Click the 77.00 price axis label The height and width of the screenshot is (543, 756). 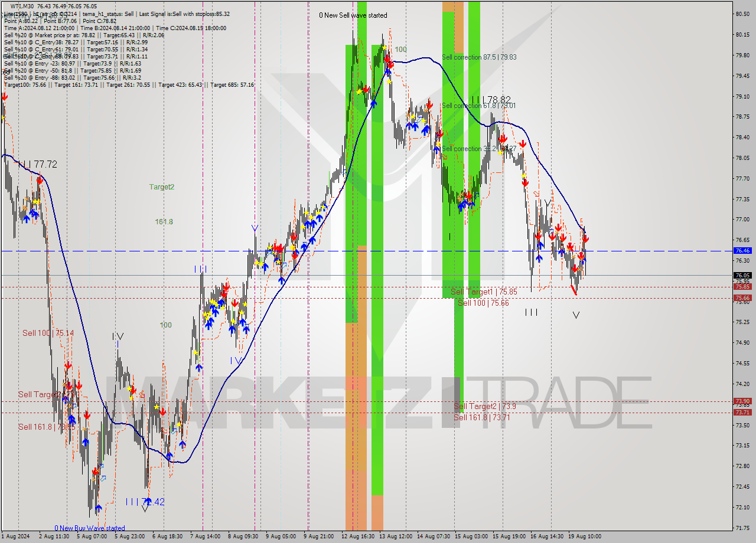click(742, 219)
